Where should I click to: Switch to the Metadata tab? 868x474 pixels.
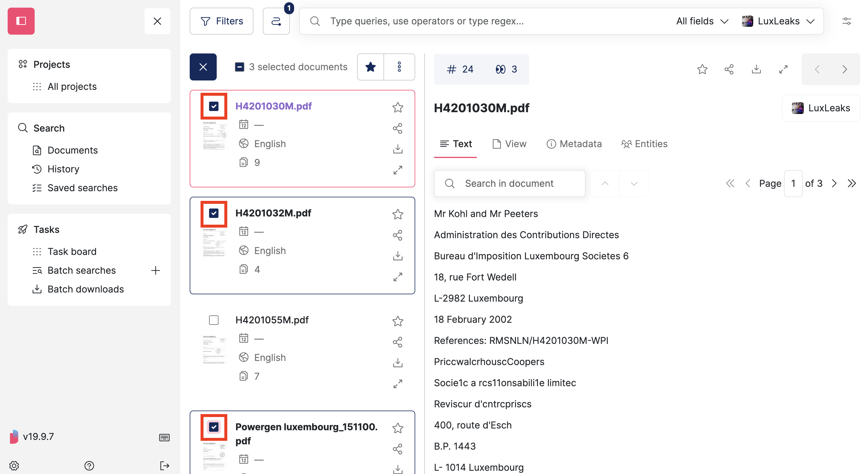574,144
